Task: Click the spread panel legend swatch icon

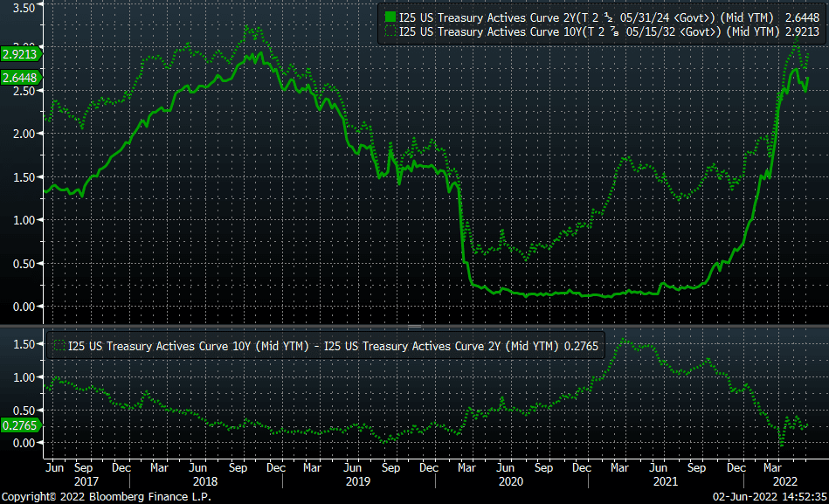Action: (59, 346)
